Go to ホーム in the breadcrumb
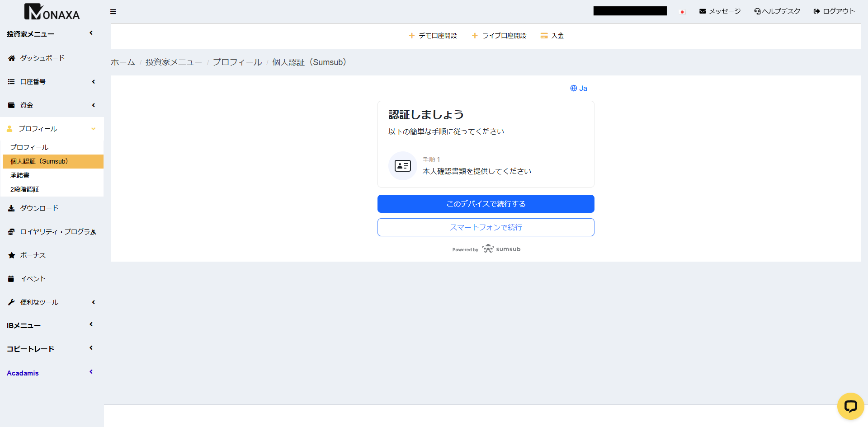The height and width of the screenshot is (427, 868). pyautogui.click(x=123, y=62)
